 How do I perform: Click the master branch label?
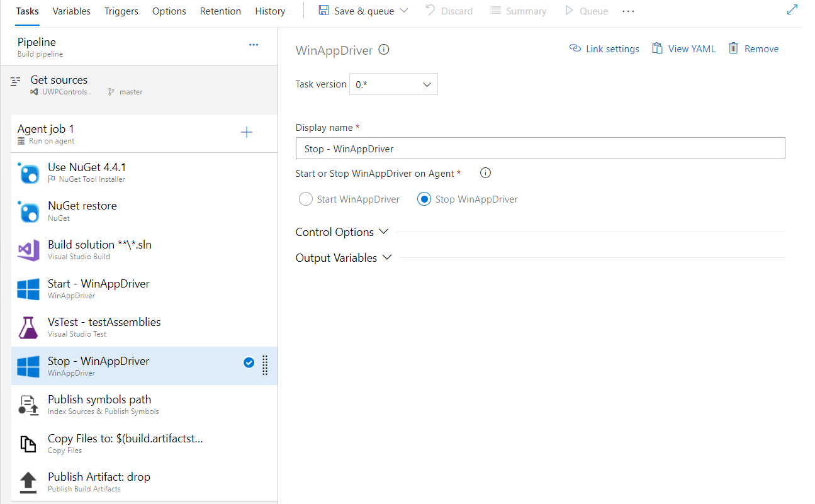point(131,92)
